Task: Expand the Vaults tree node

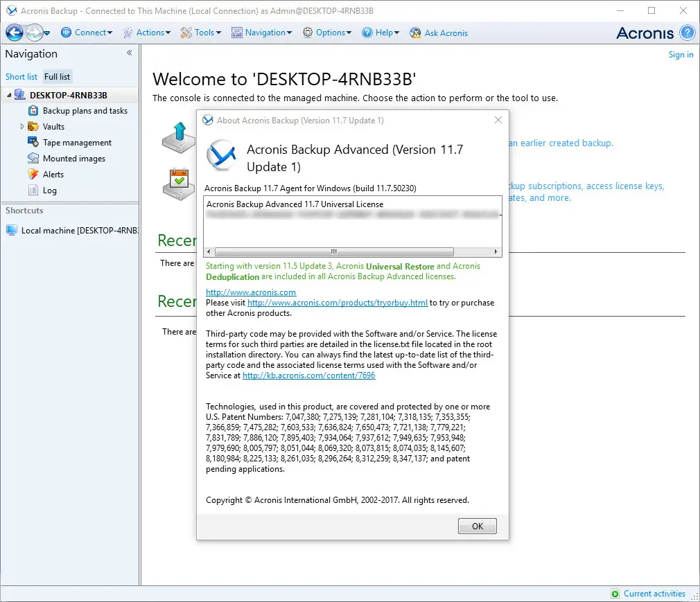Action: (22, 127)
